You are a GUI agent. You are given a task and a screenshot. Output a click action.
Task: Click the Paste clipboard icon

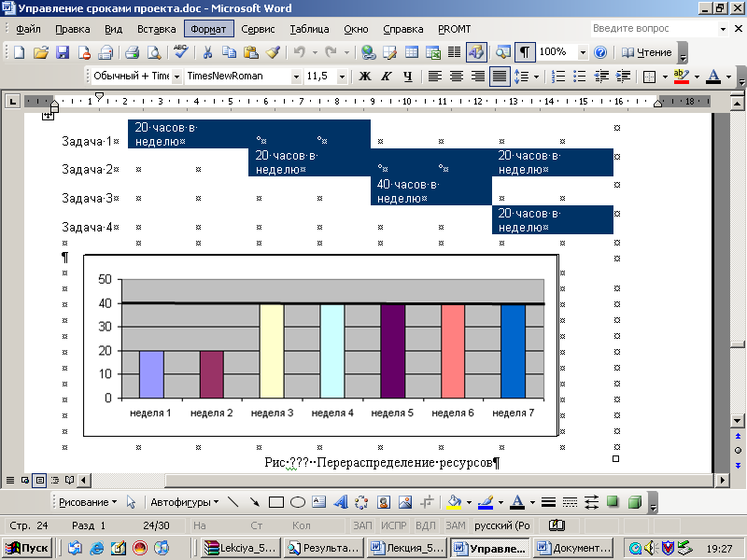(250, 52)
